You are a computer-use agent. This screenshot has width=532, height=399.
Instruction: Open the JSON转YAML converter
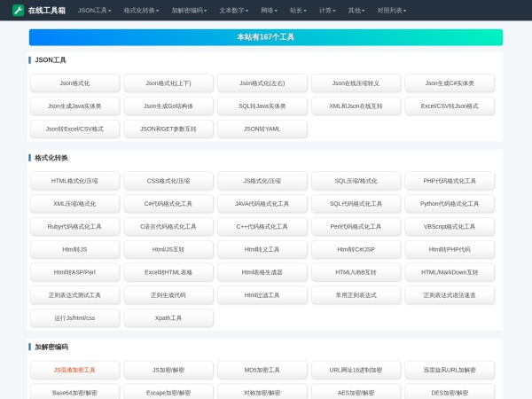[262, 129]
